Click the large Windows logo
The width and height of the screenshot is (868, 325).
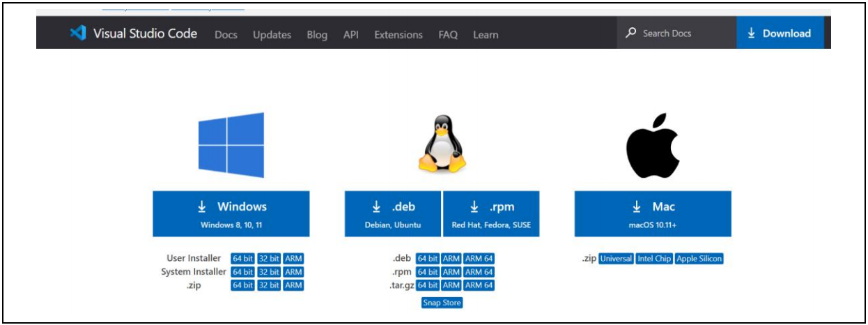(231, 145)
